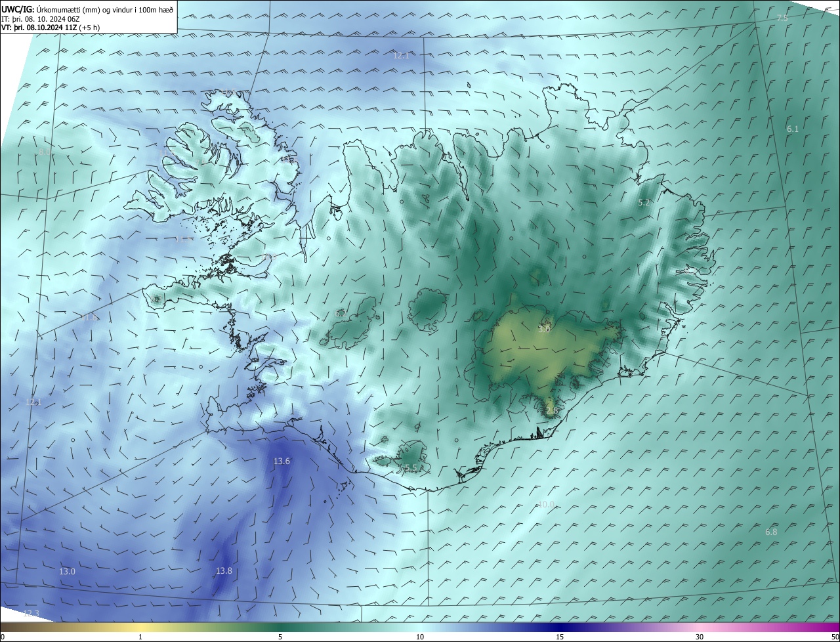This screenshot has height=642, width=840.
Task: Click the 7.5 value label
Action: (782, 18)
